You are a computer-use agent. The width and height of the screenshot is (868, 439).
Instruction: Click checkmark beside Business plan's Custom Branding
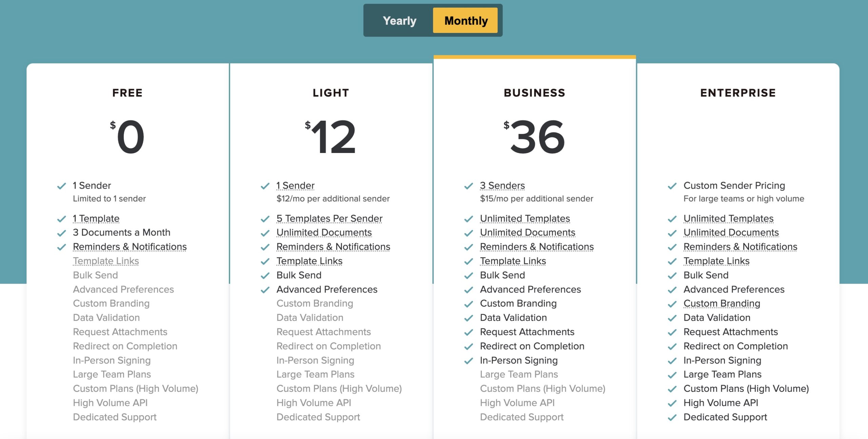click(x=469, y=304)
